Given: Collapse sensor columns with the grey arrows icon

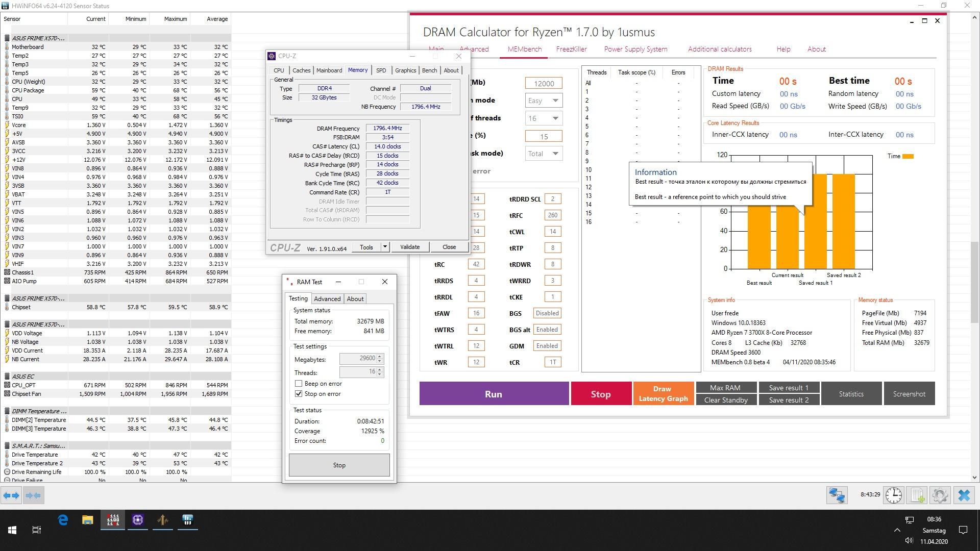Looking at the screenshot, I should [x=33, y=495].
